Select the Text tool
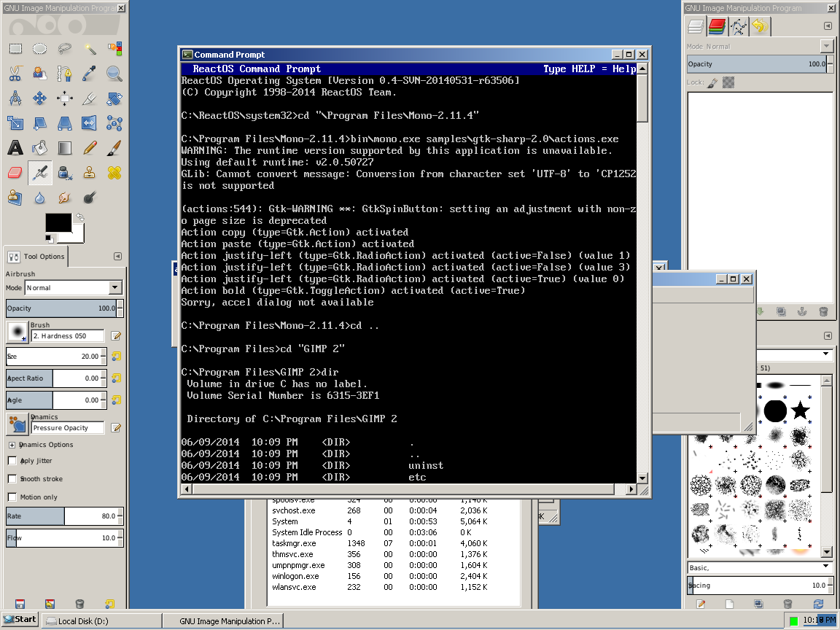 point(15,148)
